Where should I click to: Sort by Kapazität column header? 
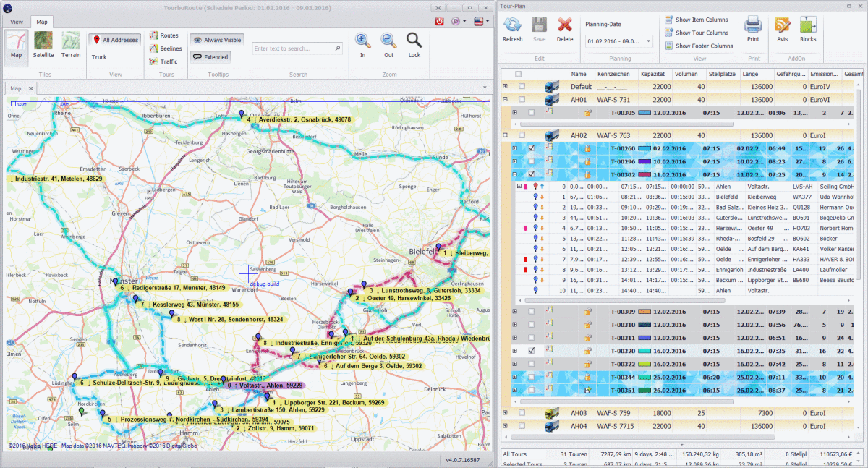(655, 74)
